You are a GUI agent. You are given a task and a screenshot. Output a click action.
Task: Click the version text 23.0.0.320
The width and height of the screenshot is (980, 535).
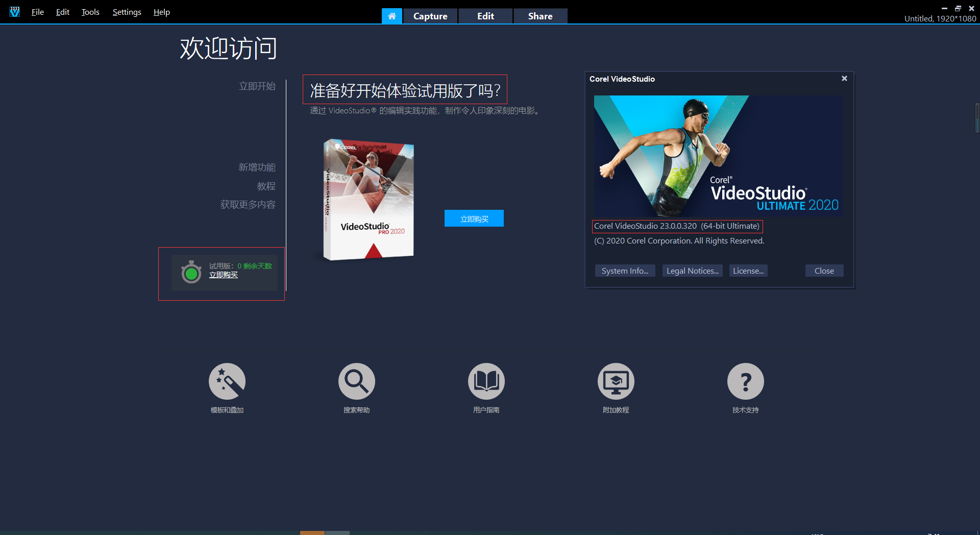678,226
